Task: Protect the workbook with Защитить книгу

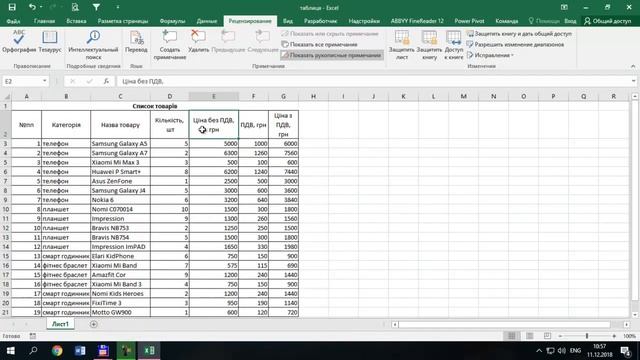Action: coord(429,45)
